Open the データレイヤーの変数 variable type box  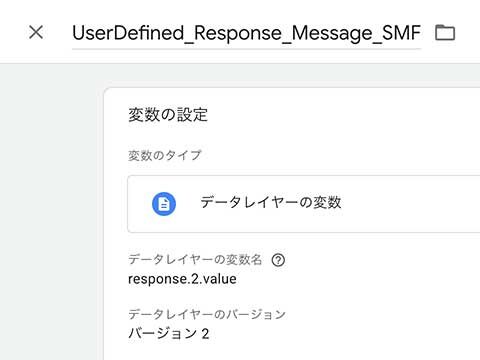(304, 204)
